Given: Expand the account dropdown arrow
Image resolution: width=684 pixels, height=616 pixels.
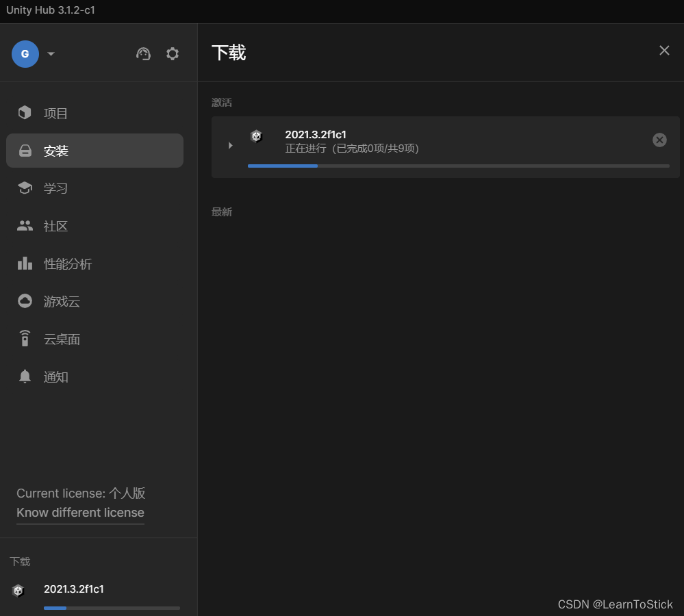Looking at the screenshot, I should click(51, 54).
